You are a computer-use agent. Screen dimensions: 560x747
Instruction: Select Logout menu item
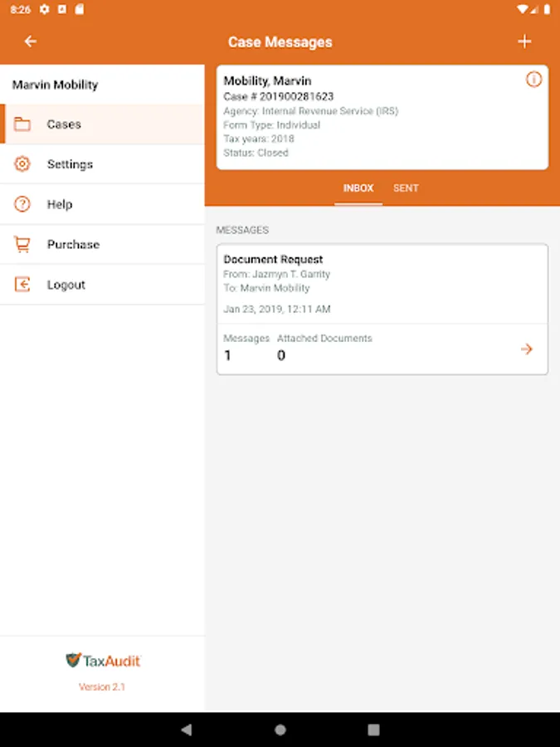102,285
